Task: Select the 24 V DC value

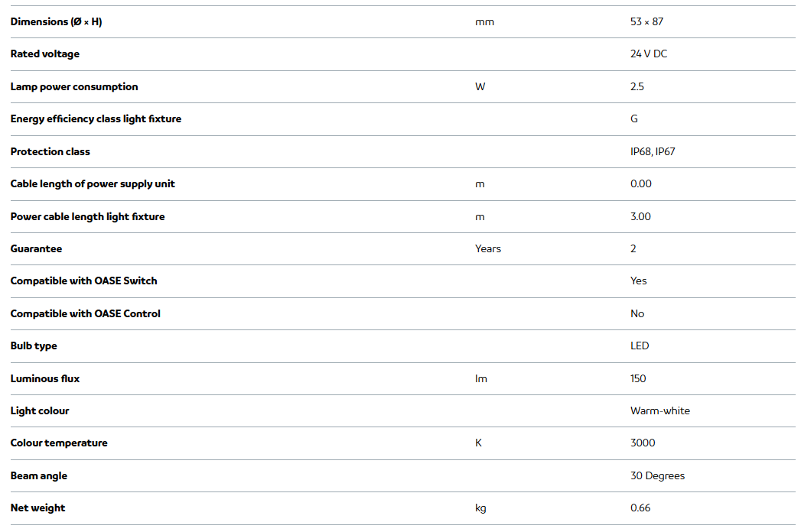Action: click(649, 54)
